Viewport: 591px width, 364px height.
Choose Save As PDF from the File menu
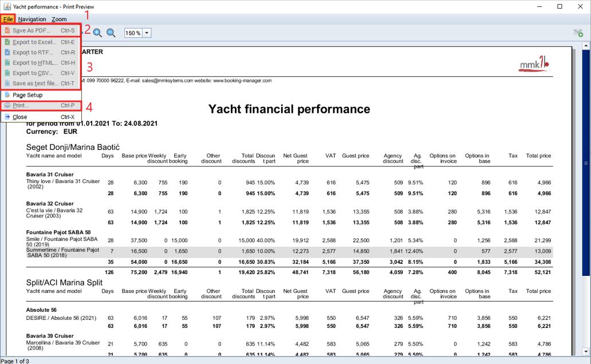pos(41,30)
